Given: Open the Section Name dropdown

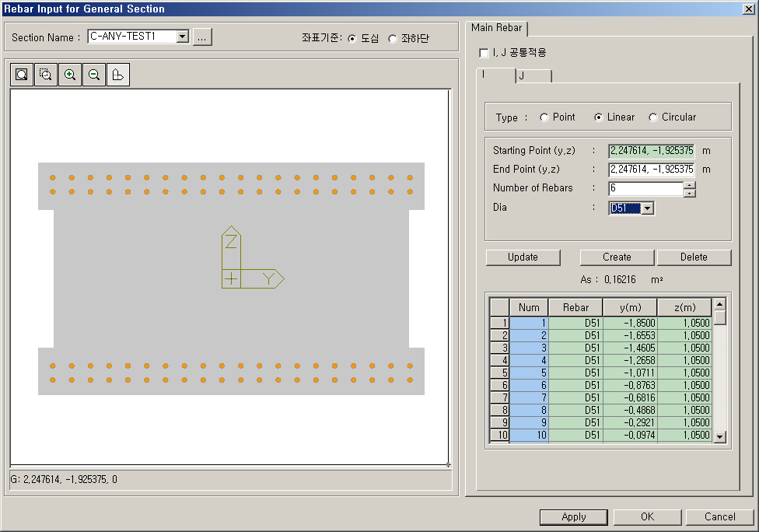Looking at the screenshot, I should (182, 36).
